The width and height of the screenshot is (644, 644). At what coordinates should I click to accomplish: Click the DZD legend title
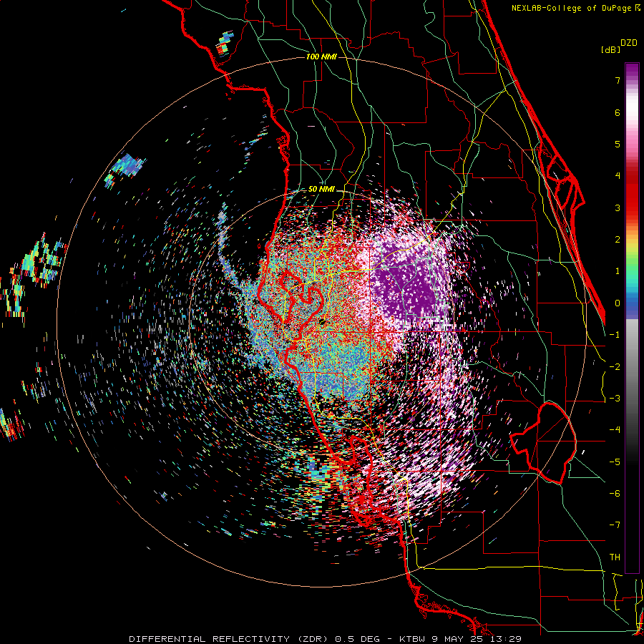tap(628, 43)
